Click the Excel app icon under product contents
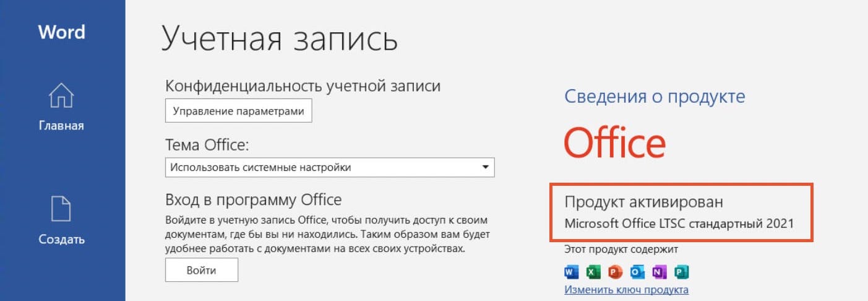The height and width of the screenshot is (301, 868). click(x=593, y=271)
